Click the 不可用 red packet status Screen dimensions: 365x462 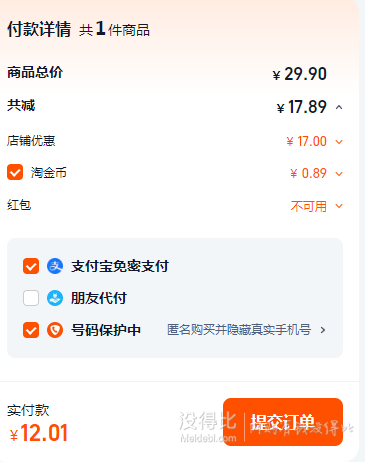pyautogui.click(x=309, y=206)
